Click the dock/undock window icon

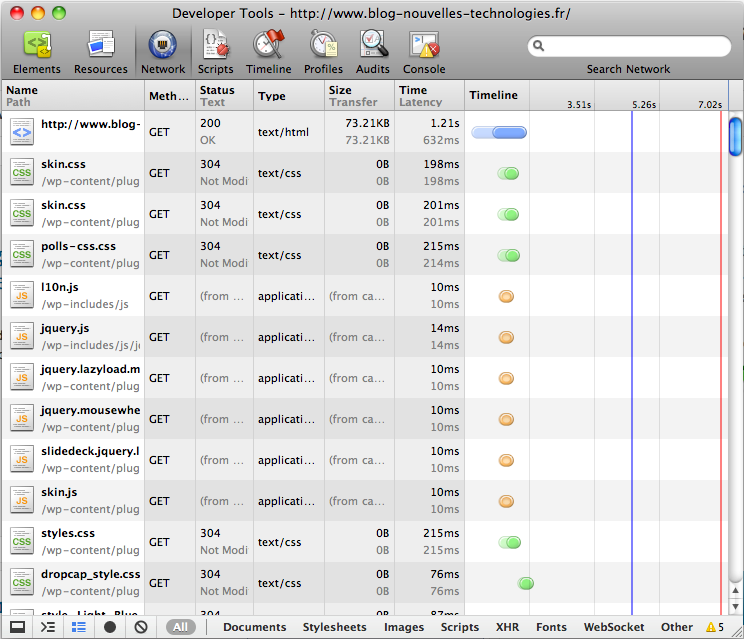(16, 627)
